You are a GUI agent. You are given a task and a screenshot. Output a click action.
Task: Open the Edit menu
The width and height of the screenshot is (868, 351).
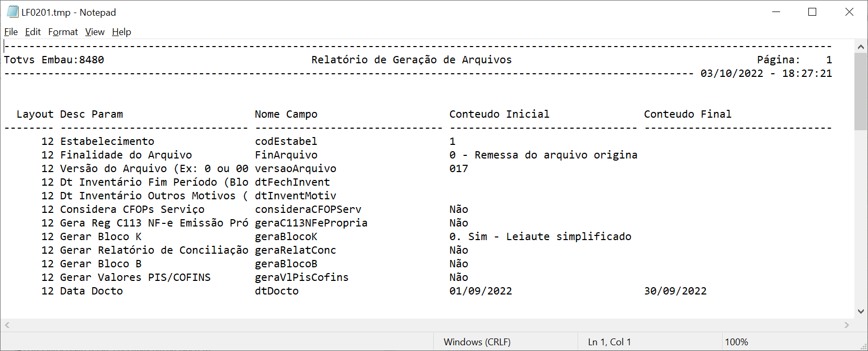(33, 32)
